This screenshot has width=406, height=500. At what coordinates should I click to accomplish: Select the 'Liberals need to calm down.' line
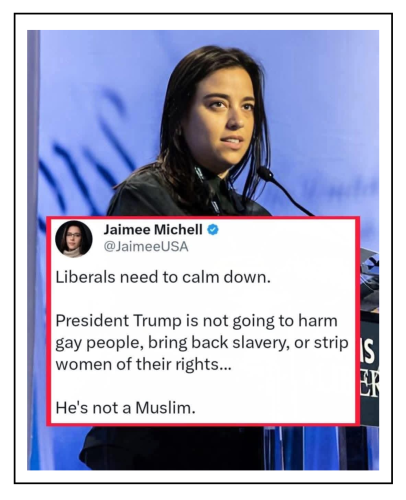[163, 277]
